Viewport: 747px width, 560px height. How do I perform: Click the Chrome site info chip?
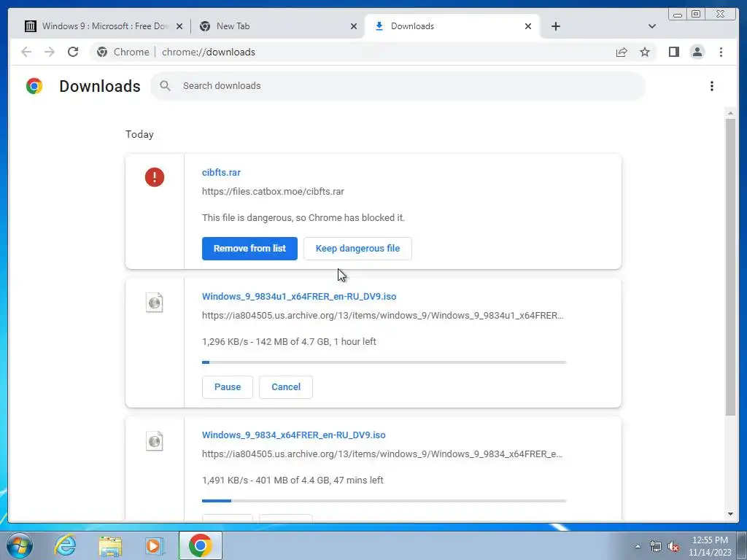click(x=123, y=52)
